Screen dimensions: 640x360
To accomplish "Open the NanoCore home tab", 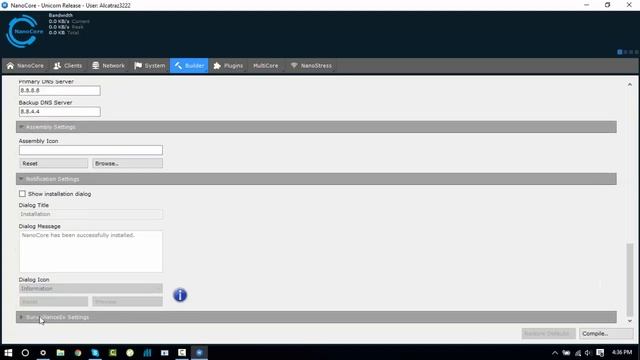I will (x=25, y=66).
